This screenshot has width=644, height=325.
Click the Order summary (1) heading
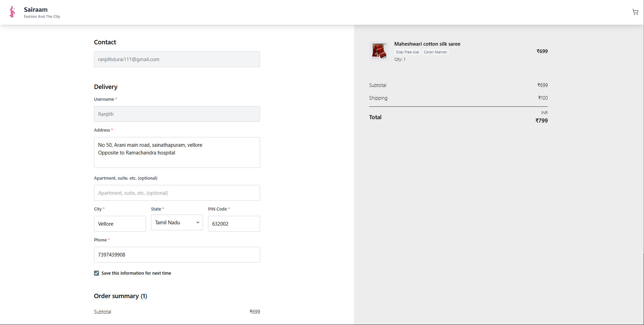tap(120, 296)
